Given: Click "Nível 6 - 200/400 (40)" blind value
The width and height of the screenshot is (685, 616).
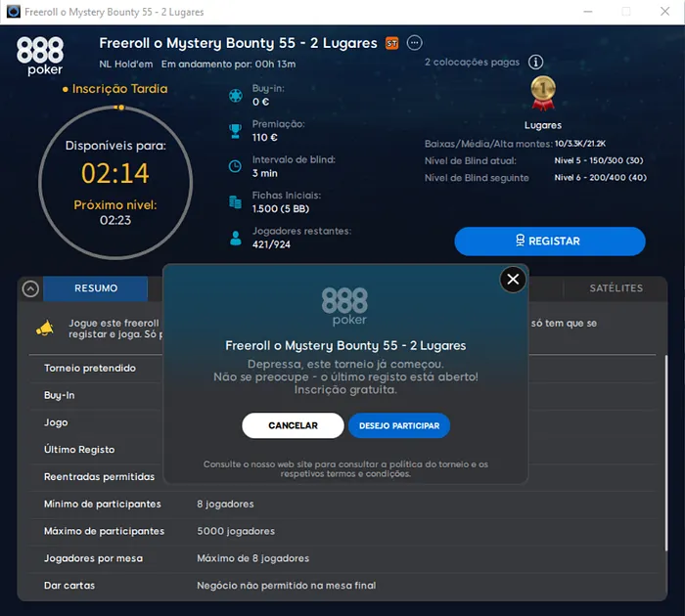Looking at the screenshot, I should pos(601,177).
